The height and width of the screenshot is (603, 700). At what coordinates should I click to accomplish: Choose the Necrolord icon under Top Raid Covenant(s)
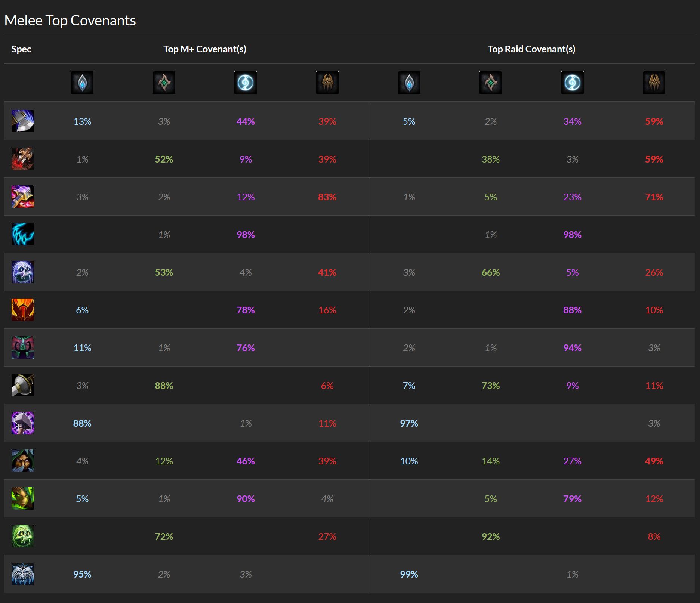(490, 83)
